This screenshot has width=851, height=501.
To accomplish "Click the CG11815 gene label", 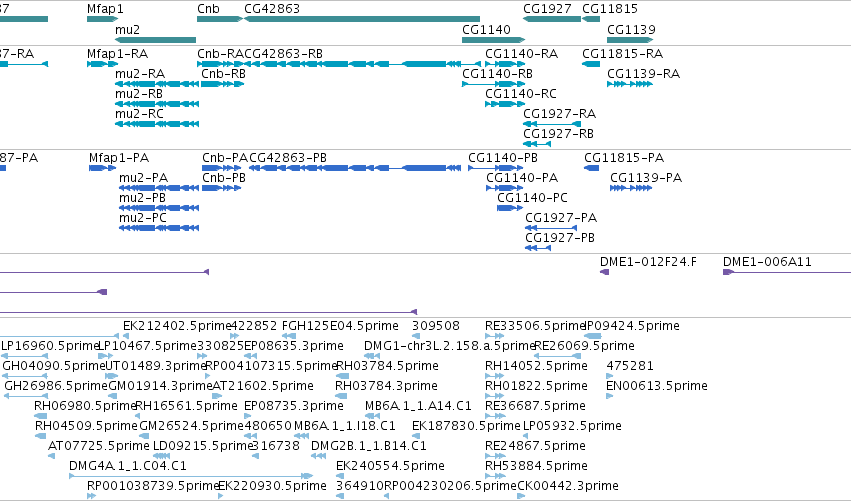I will point(609,9).
